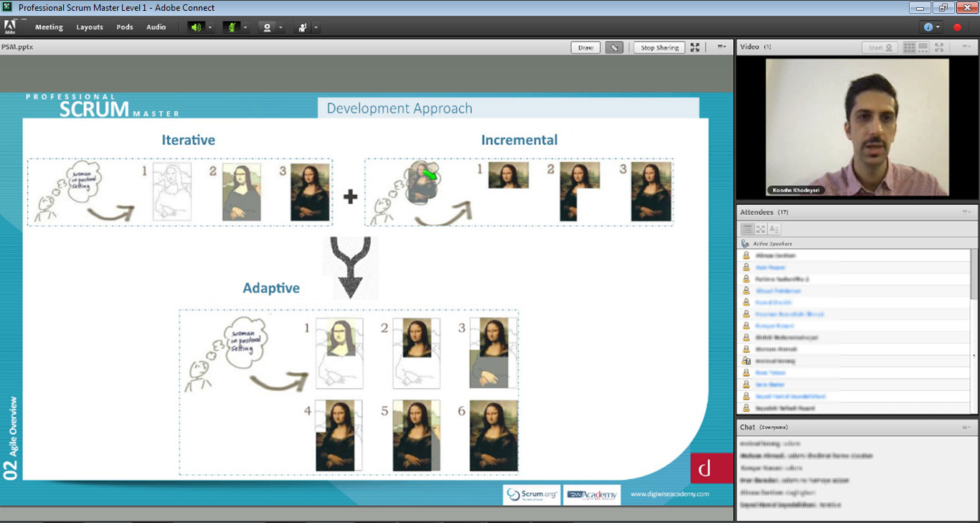The image size is (980, 523).
Task: Click the red recording indicator
Action: (x=957, y=27)
